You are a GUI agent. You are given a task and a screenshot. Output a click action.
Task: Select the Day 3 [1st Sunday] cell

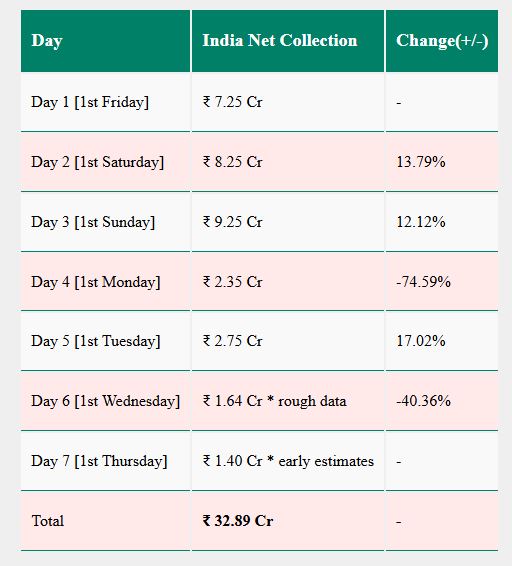(x=105, y=222)
